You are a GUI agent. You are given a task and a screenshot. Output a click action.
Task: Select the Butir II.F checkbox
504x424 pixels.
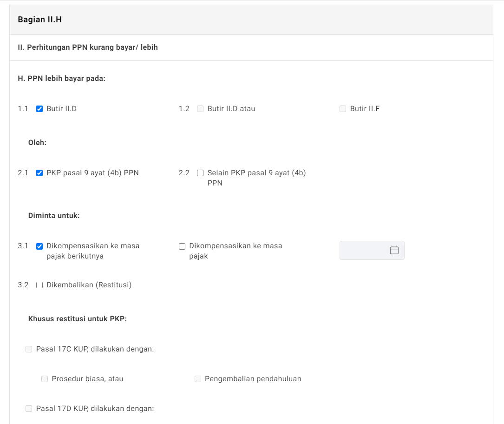343,109
